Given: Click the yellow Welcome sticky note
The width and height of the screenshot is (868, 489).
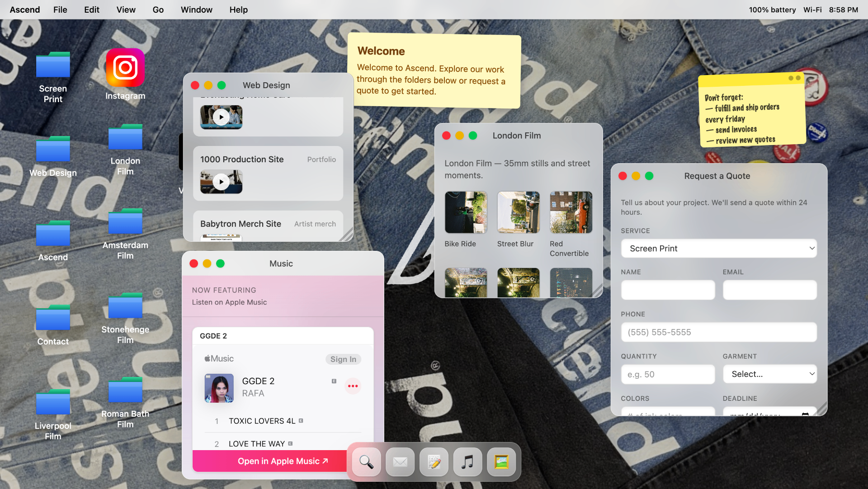Looking at the screenshot, I should 434,71.
